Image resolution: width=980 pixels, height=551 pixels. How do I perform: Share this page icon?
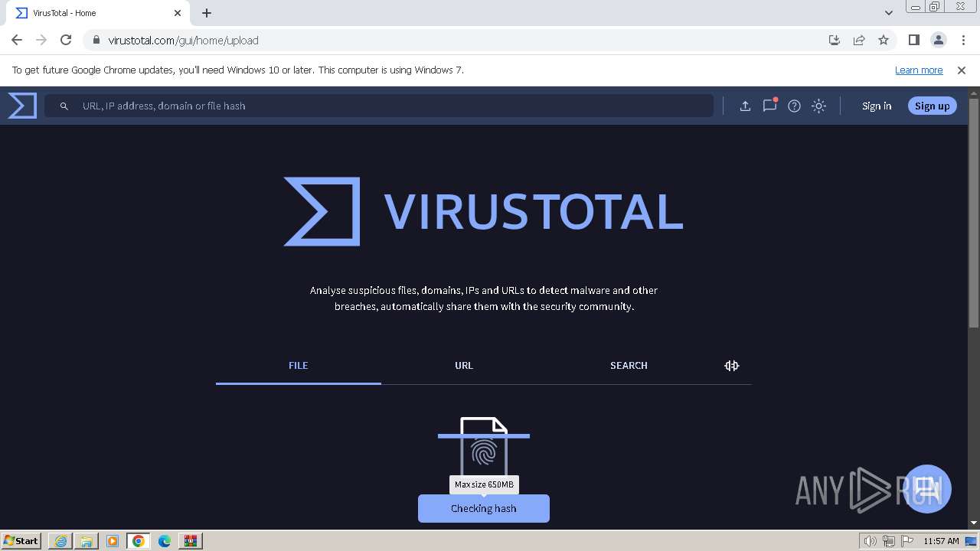[x=859, y=40]
